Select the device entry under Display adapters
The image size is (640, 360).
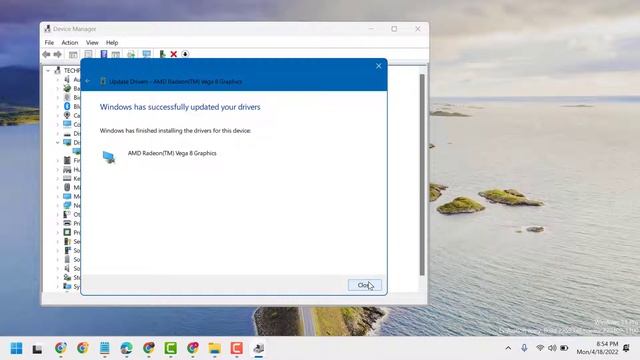pyautogui.click(x=76, y=151)
